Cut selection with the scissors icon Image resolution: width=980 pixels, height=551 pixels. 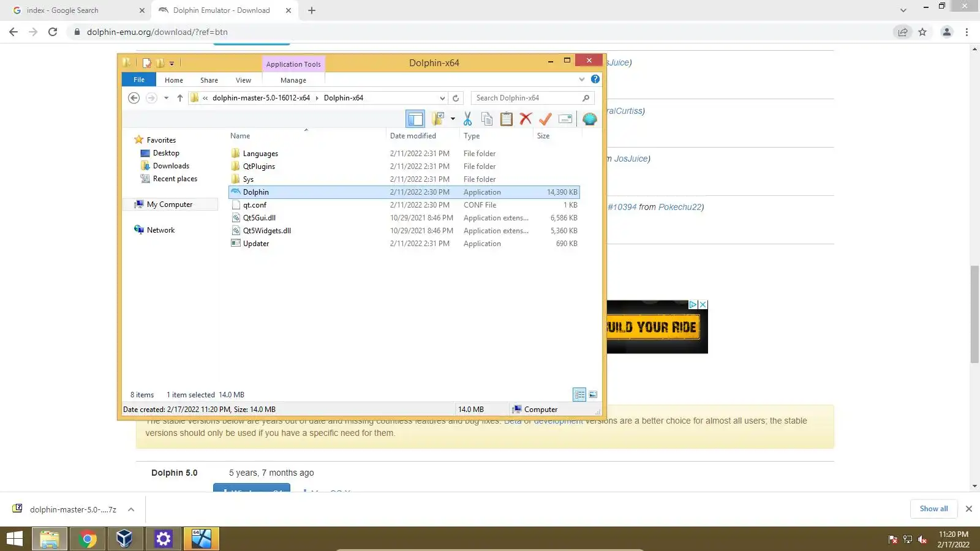tap(468, 119)
